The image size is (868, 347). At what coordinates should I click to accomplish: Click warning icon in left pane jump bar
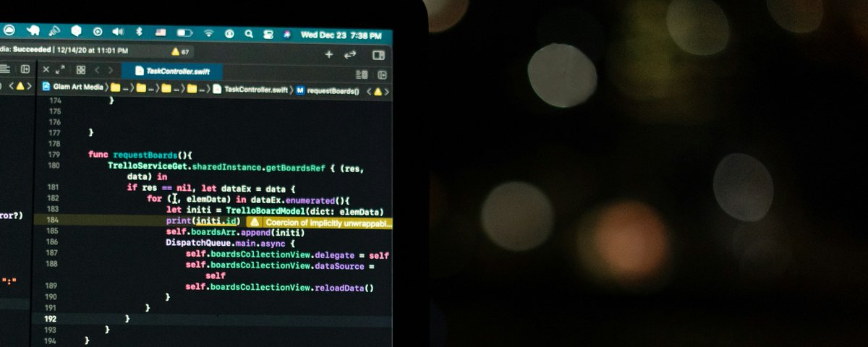coord(20,85)
